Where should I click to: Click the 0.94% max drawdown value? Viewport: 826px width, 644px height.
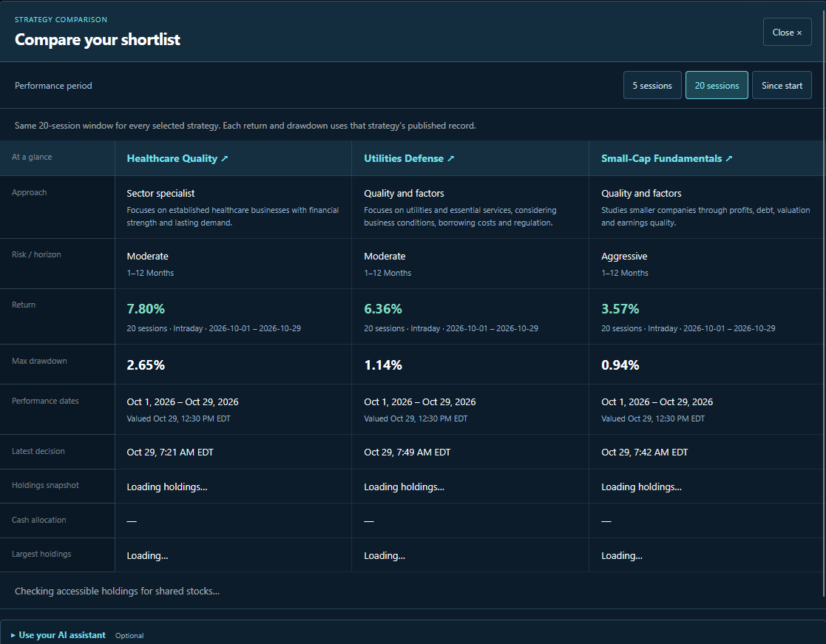tap(620, 365)
